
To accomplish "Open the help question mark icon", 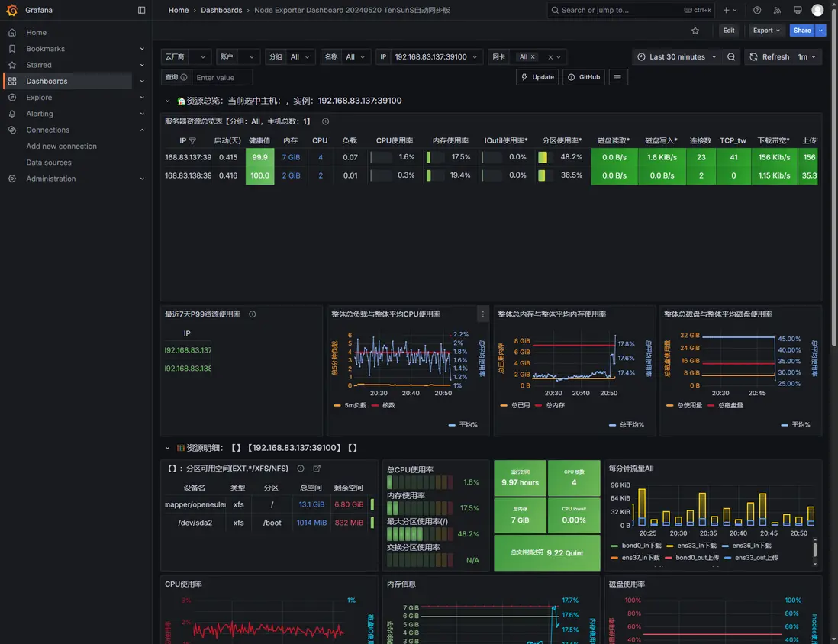I will tap(757, 10).
